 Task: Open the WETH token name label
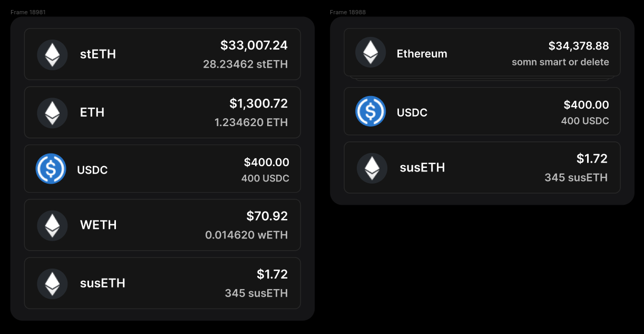[98, 225]
